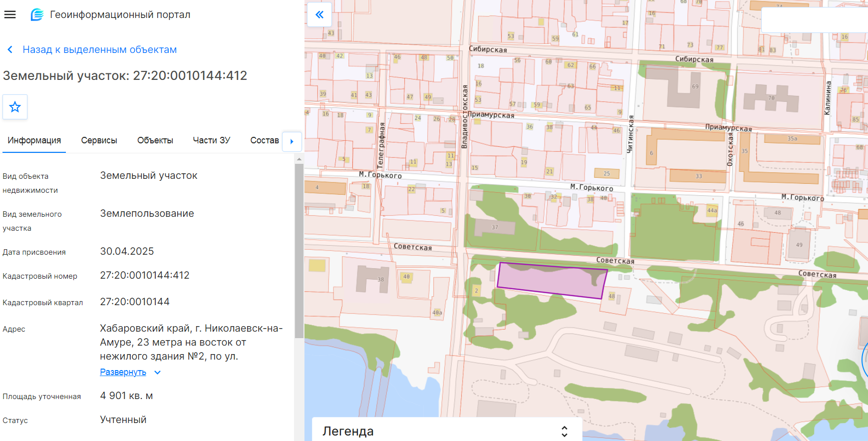Click building number 37 on the map
The width and height of the screenshot is (868, 441).
pyautogui.click(x=495, y=227)
